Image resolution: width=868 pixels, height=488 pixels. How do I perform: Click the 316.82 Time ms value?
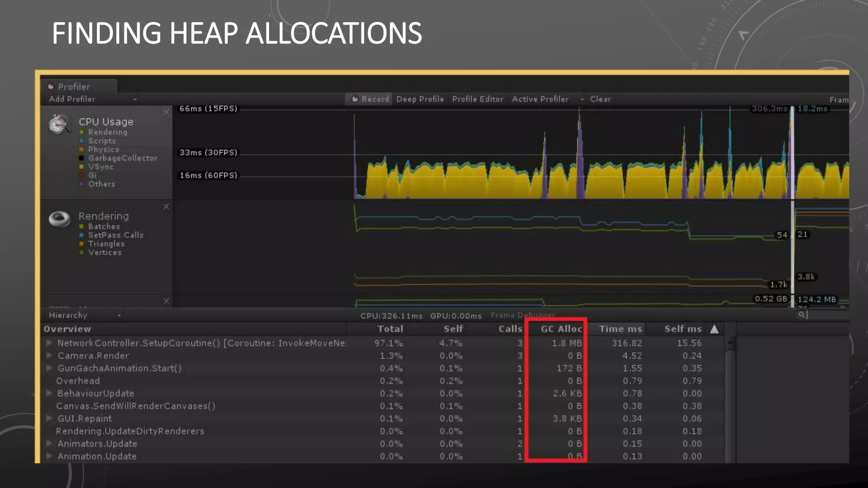click(626, 343)
